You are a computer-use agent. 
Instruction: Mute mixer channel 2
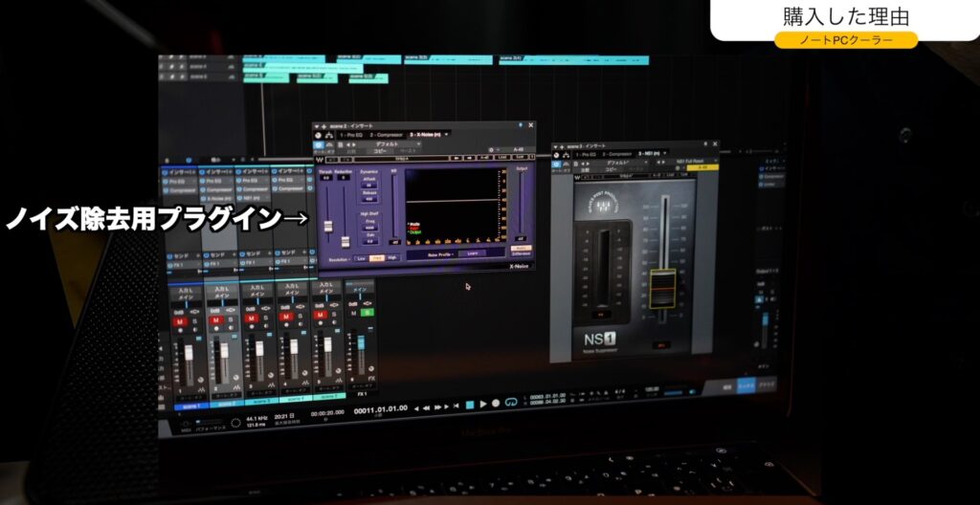(215, 320)
